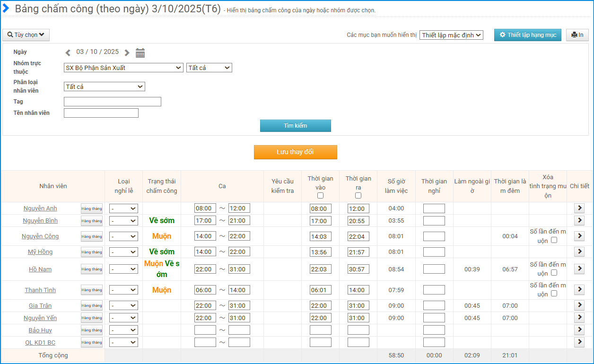Click the Lưu thay đổi button
This screenshot has height=364, width=594.
pos(296,152)
